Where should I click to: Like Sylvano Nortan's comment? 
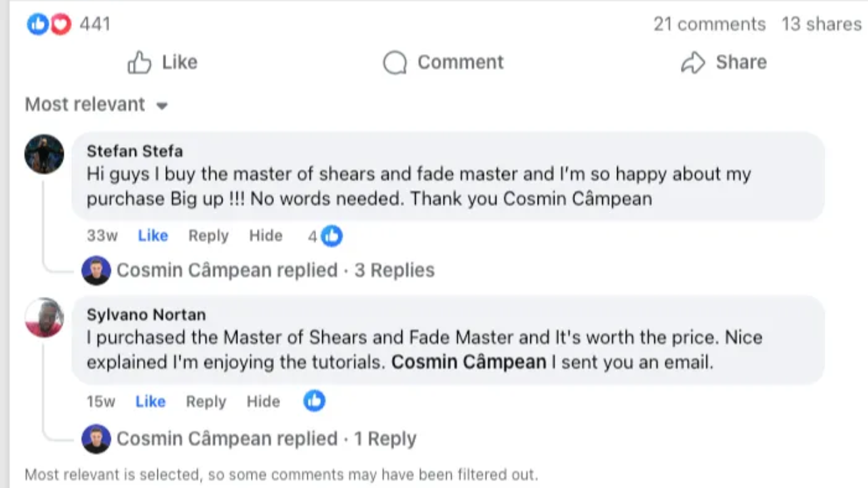[150, 401]
